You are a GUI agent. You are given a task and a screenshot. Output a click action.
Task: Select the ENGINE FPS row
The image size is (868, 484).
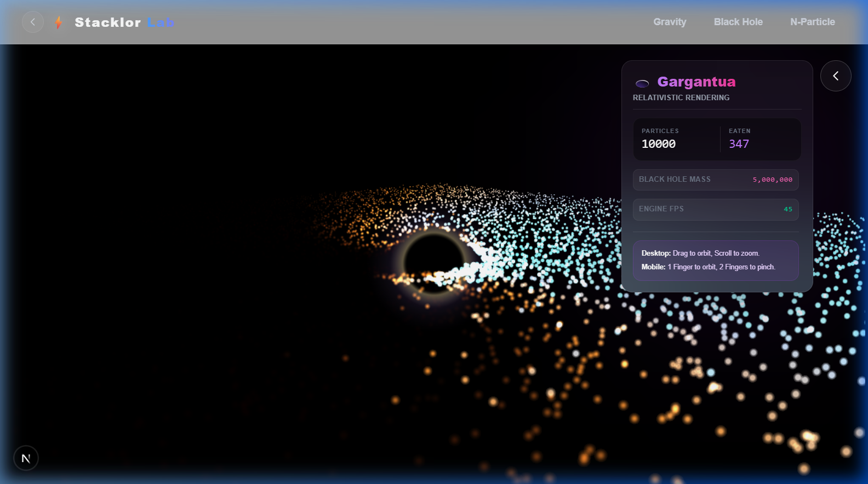(716, 209)
